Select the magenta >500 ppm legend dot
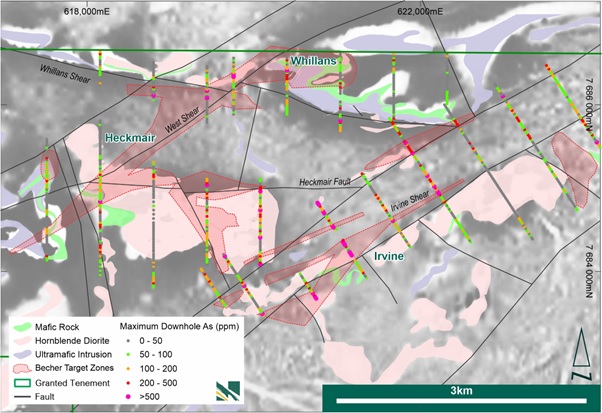 pyautogui.click(x=126, y=396)
